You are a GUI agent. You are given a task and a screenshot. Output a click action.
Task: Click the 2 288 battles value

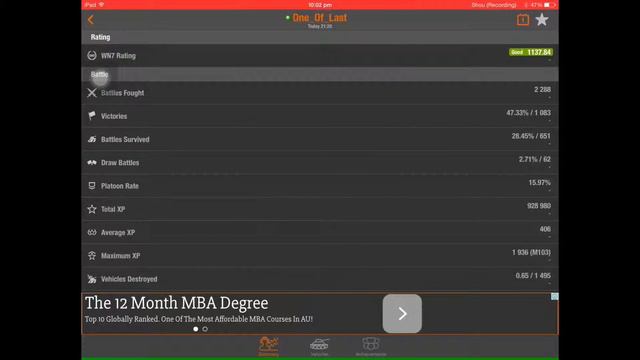click(542, 90)
